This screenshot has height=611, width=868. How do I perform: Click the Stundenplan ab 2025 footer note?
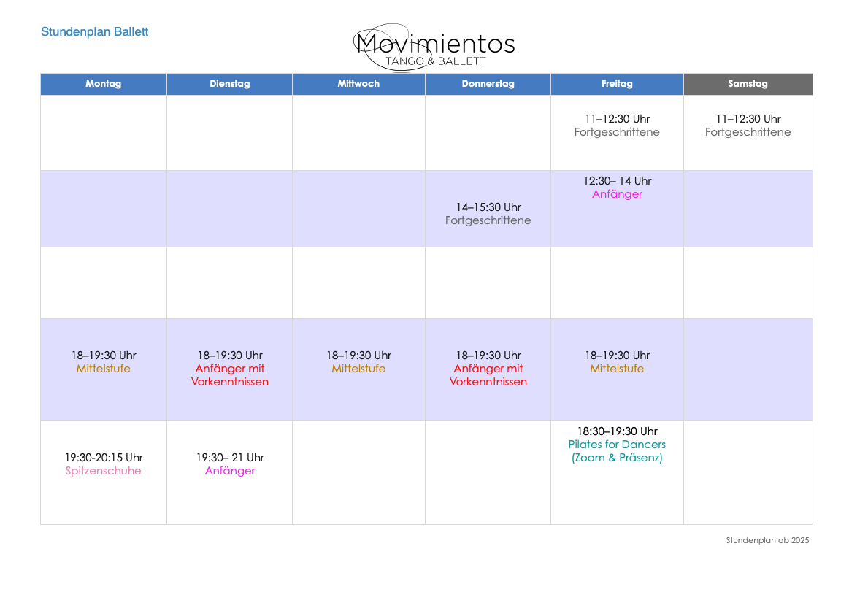click(x=767, y=541)
